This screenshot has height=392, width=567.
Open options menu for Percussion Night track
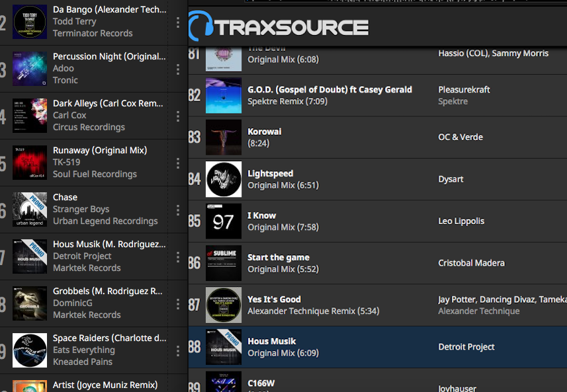click(178, 69)
